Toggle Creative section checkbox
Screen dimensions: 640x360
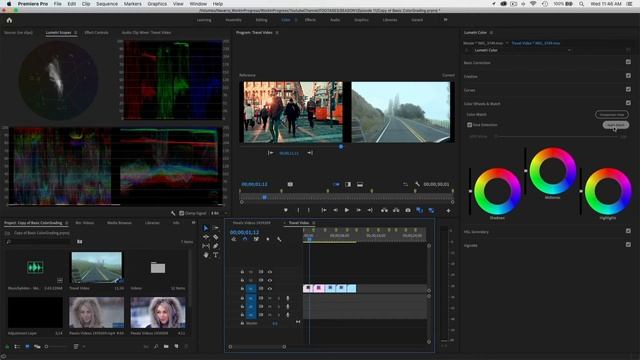(x=628, y=76)
